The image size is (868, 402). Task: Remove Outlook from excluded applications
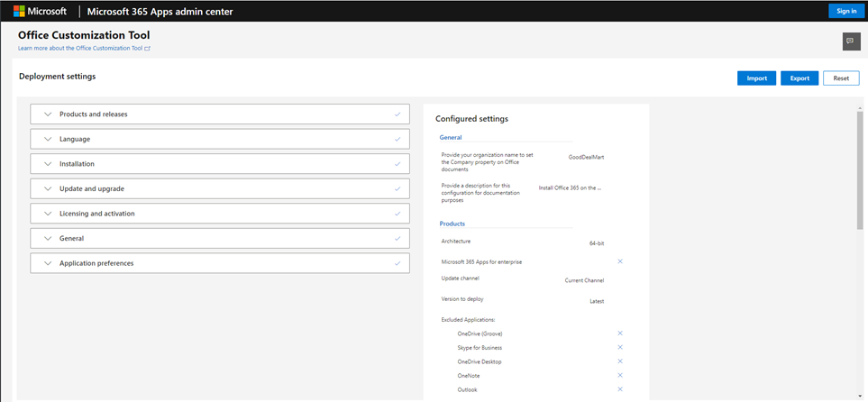coord(620,389)
